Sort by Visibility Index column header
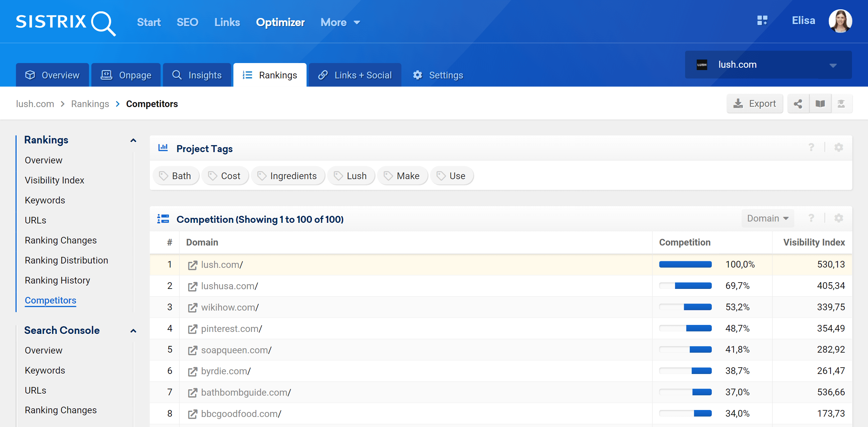Image resolution: width=868 pixels, height=427 pixels. (x=814, y=243)
